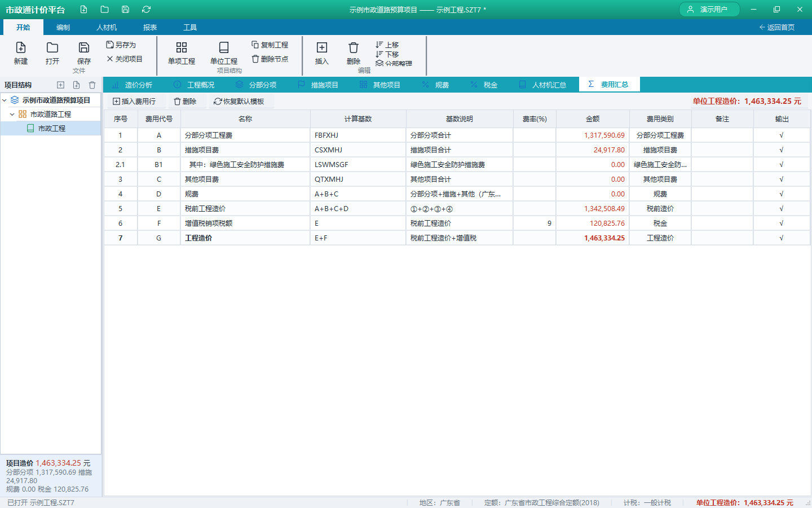Toggle 输出 checkmark for 措施项目费 row

coord(782,150)
